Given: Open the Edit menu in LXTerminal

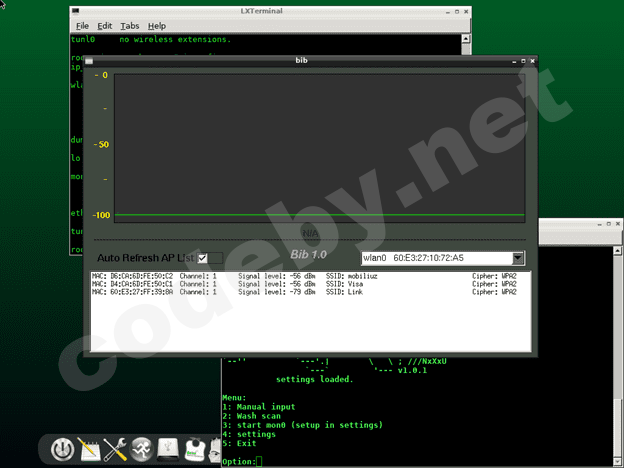Looking at the screenshot, I should [104, 25].
